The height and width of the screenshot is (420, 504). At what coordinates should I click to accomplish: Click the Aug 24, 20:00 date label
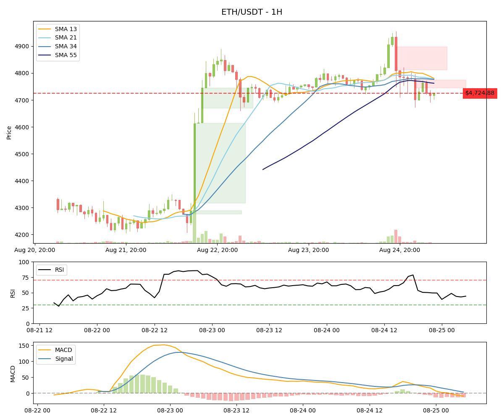400,250
